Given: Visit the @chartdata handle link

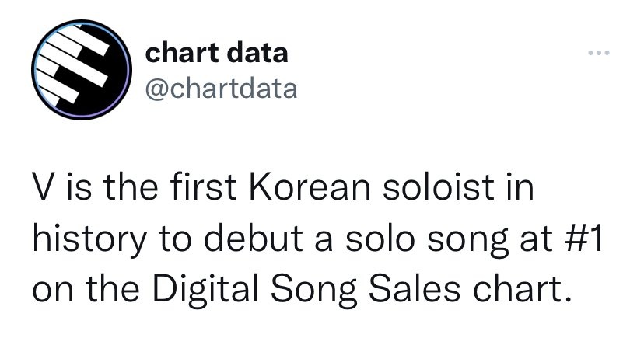Looking at the screenshot, I should (221, 89).
